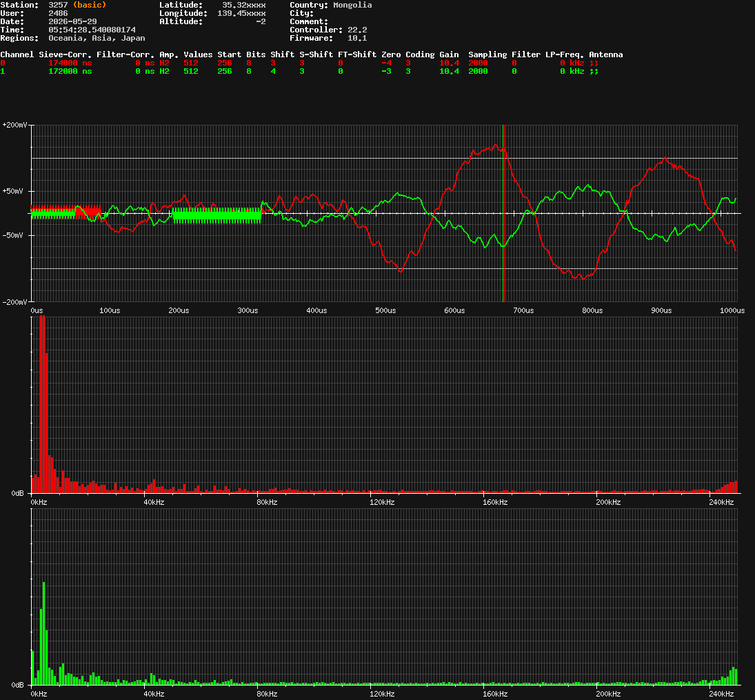Click the "Amp." column header
The width and height of the screenshot is (755, 700).
click(x=169, y=55)
